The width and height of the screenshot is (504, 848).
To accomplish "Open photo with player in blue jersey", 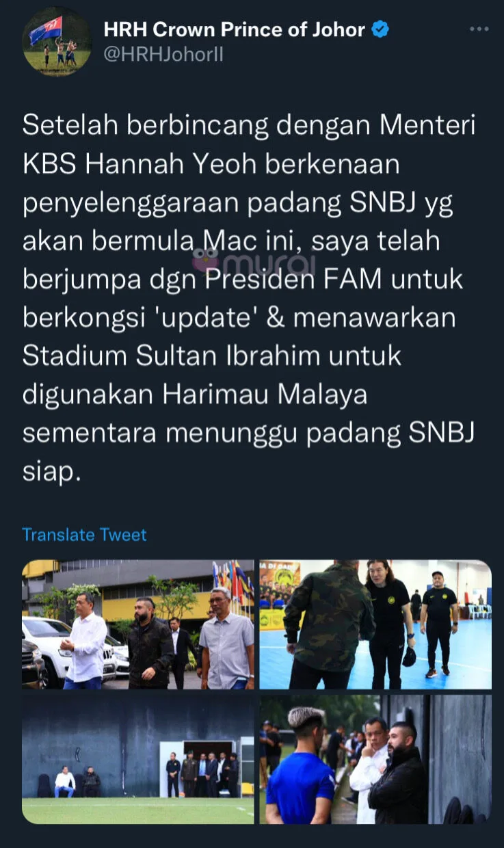I will (x=375, y=759).
